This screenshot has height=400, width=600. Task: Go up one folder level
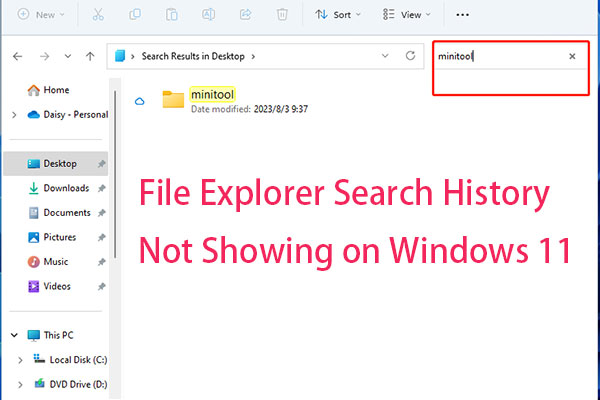point(91,56)
